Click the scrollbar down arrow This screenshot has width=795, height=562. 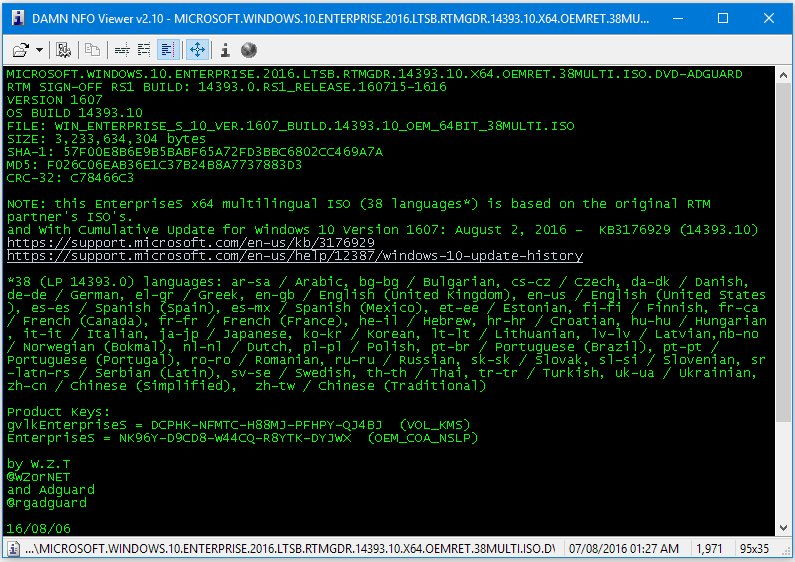coord(783,528)
